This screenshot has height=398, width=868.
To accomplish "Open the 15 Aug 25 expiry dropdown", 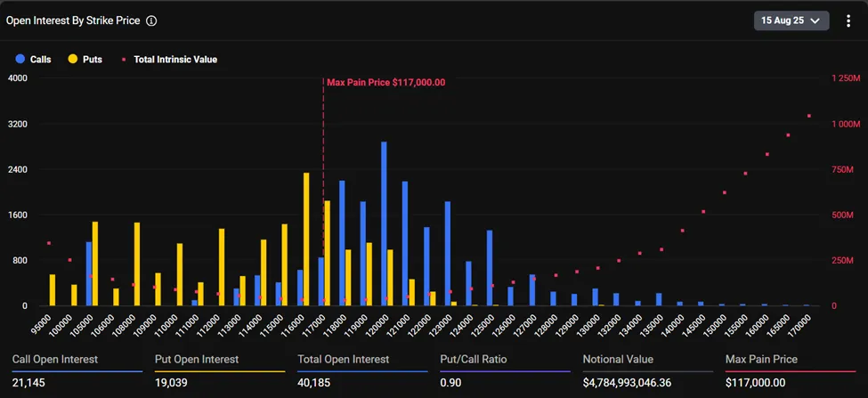I will pyautogui.click(x=791, y=20).
